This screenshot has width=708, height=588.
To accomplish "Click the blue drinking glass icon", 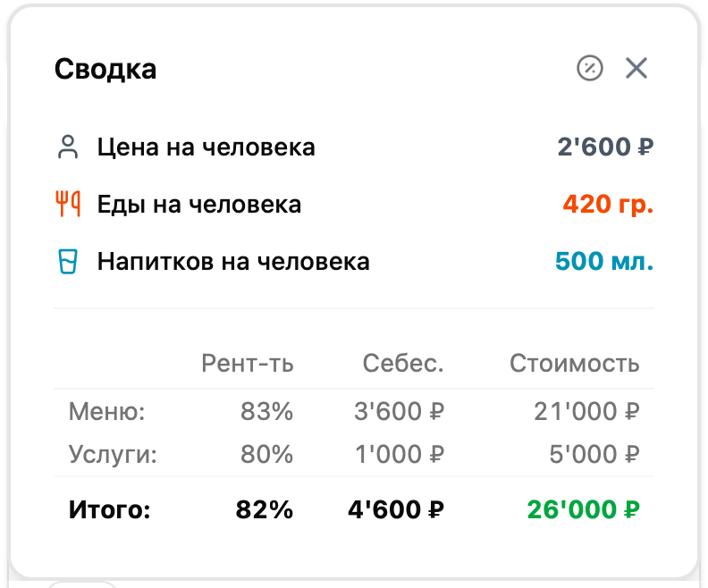I will click(68, 262).
